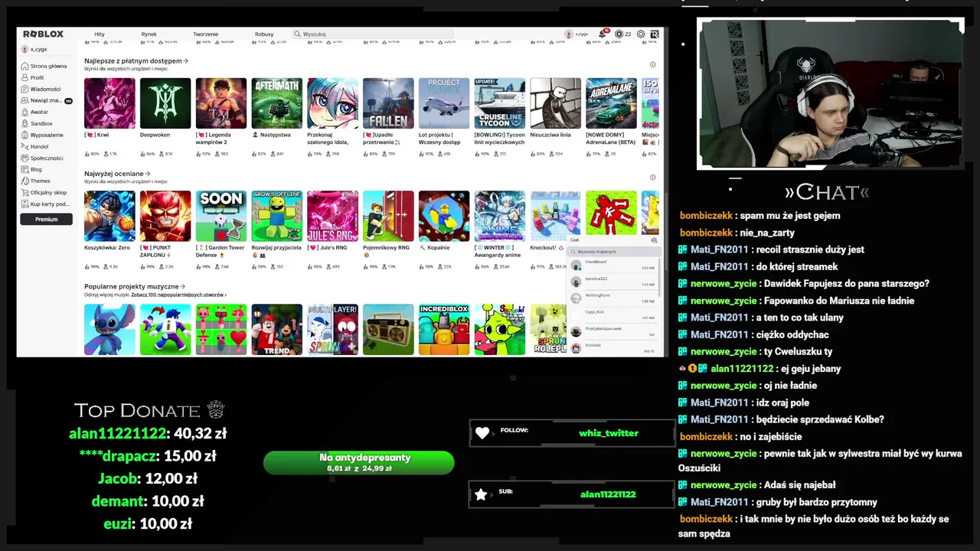Screen dimensions: 980x551
Task: Open the AdrenaLane game thumbnail
Action: [x=612, y=103]
